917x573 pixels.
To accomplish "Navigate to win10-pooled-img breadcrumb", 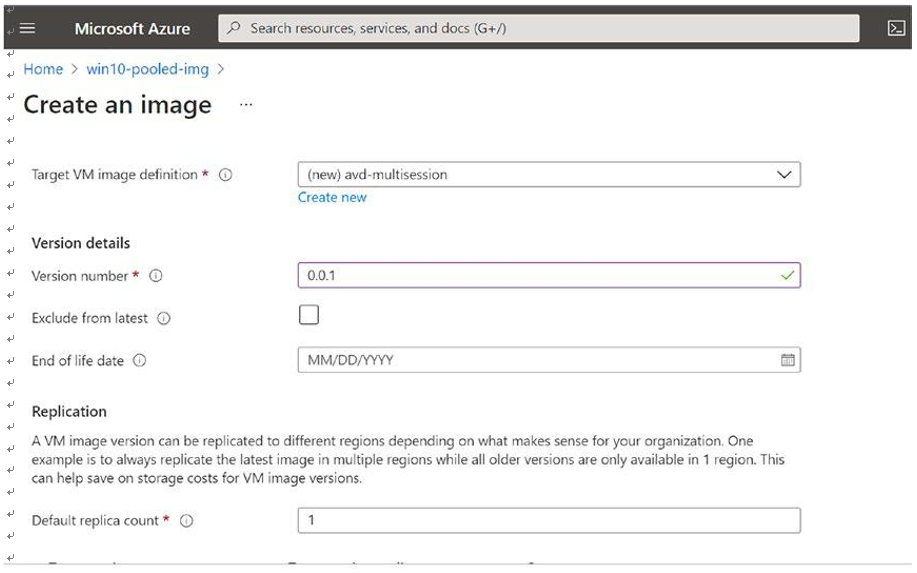I will point(147,69).
